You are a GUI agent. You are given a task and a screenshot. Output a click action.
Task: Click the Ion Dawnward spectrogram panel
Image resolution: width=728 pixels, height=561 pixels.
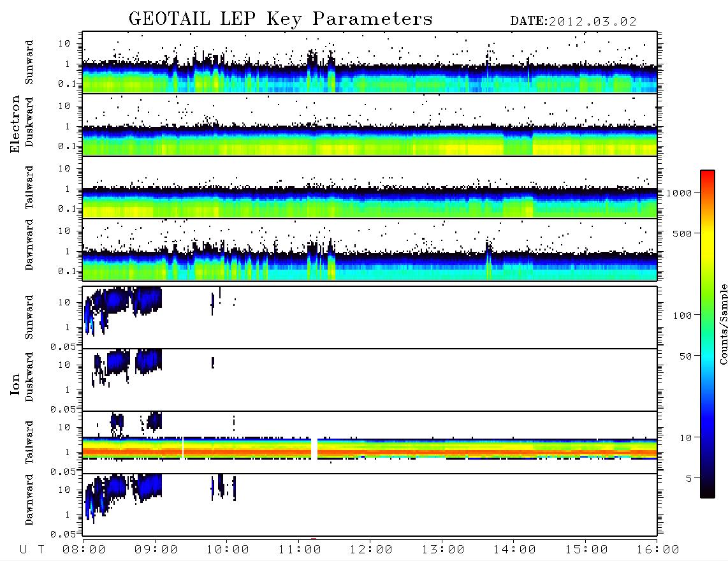click(x=370, y=504)
